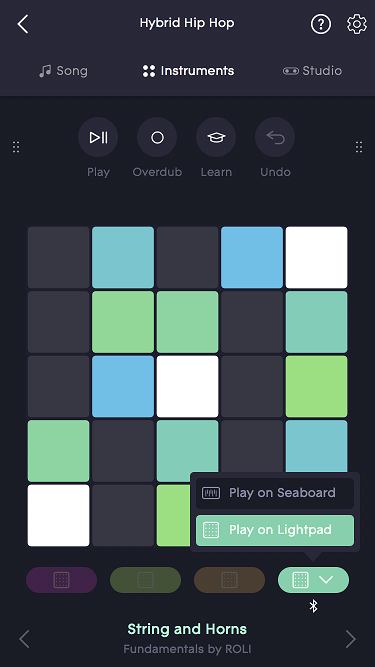Start playback with the Play button
The width and height of the screenshot is (375, 667).
click(98, 137)
